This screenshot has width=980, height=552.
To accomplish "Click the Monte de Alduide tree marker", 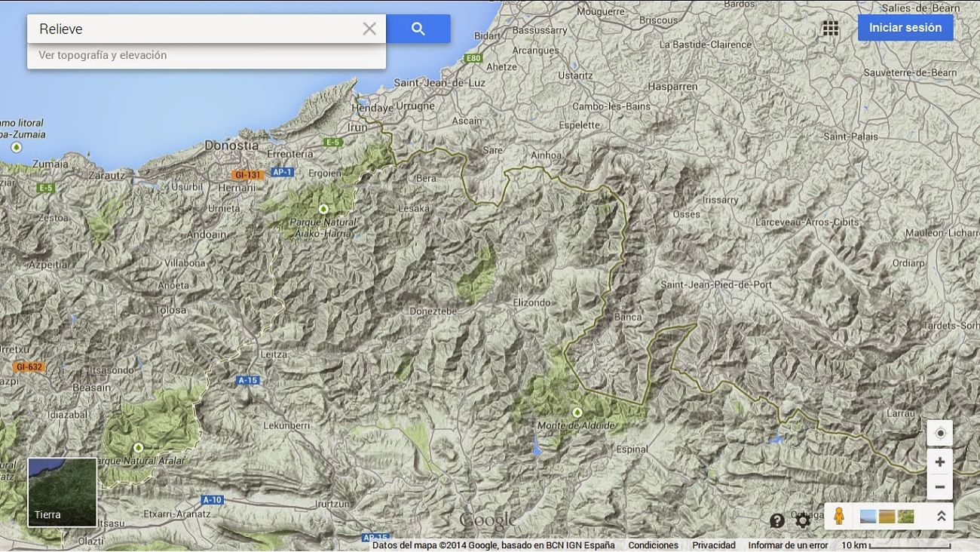I will pos(577,412).
